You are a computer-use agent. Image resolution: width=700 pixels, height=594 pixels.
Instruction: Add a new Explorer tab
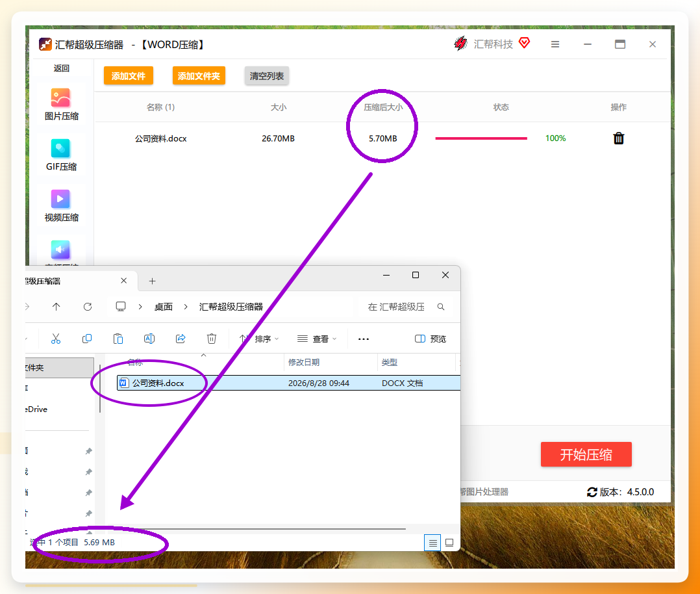tap(152, 281)
